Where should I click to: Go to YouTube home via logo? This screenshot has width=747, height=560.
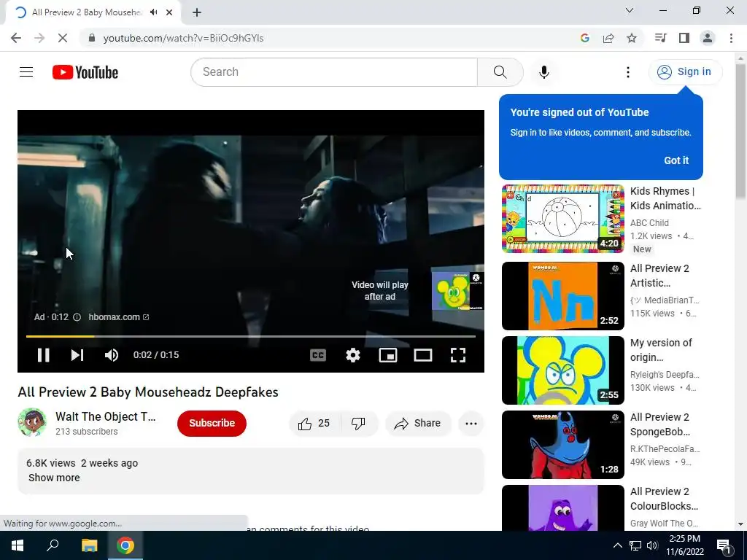point(85,72)
